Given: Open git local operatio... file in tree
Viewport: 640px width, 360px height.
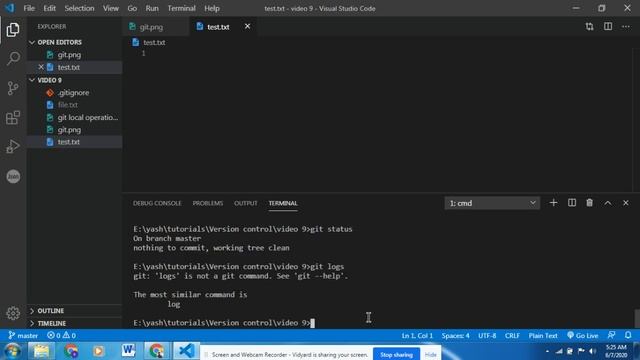Looking at the screenshot, I should pyautogui.click(x=75, y=118).
